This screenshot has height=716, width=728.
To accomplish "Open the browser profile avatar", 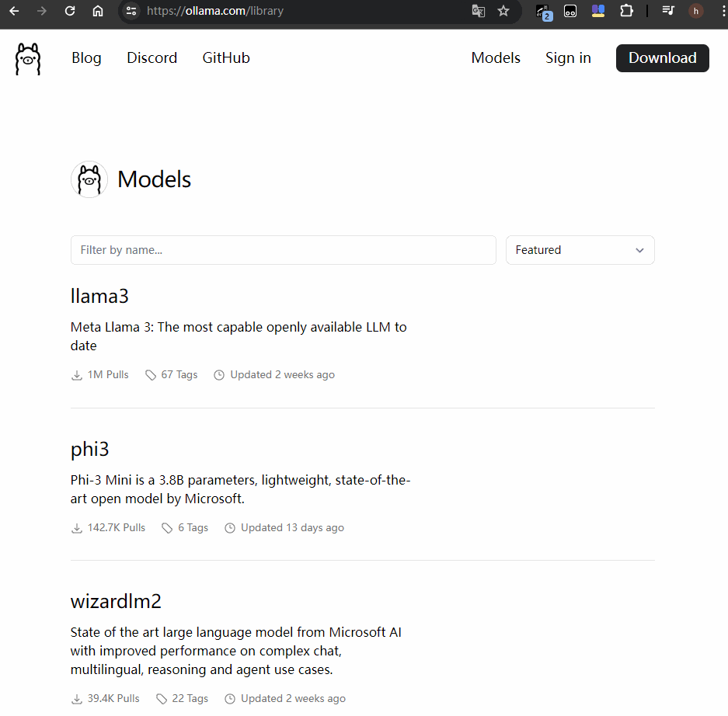I will click(696, 11).
